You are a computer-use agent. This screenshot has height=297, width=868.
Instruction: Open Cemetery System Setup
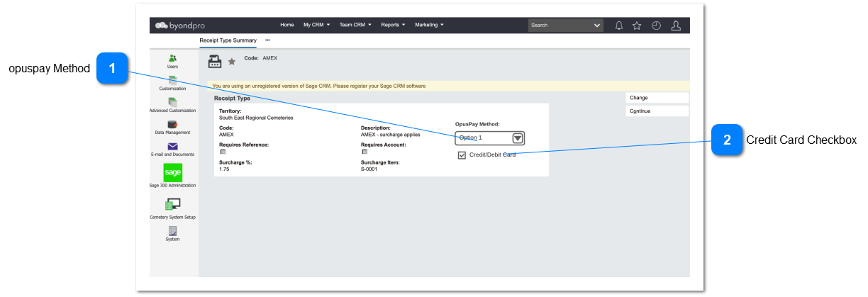tap(172, 208)
